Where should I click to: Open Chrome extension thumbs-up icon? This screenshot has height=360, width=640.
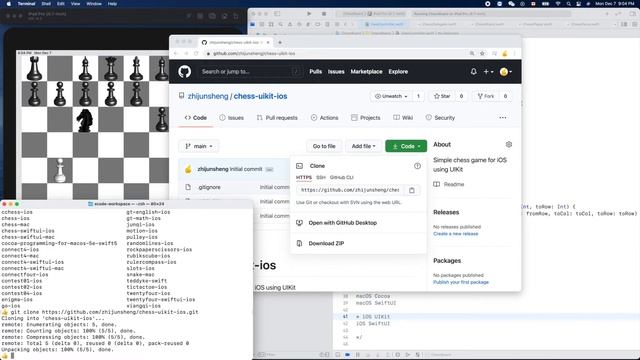504,53
